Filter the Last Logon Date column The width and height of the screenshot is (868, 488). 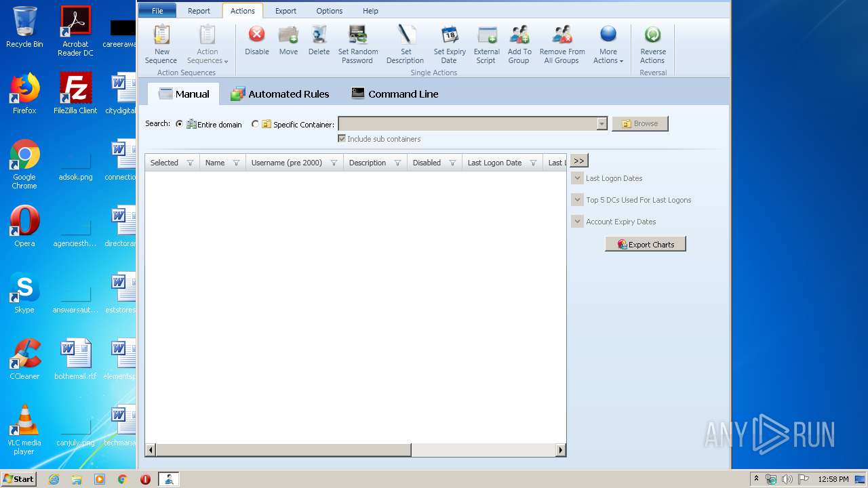pos(533,163)
